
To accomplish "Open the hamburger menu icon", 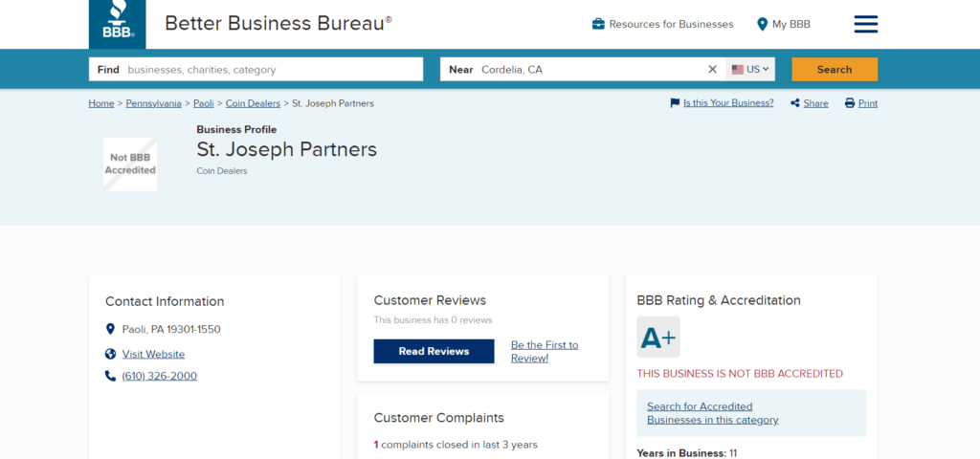I will point(865,24).
